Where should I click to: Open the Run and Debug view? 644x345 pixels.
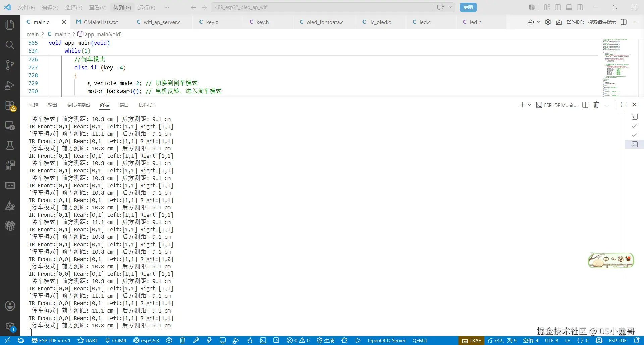point(10,85)
